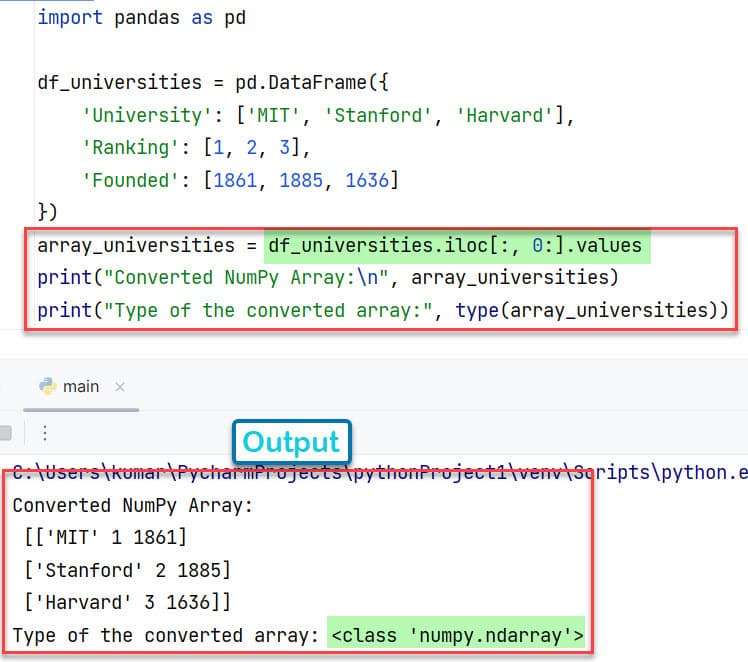Click the 'Ranking': [1, 2, 3] line
The width and height of the screenshot is (748, 662).
click(196, 147)
